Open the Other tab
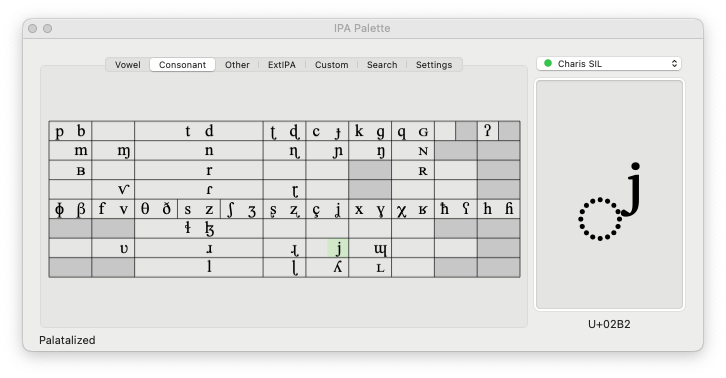This screenshot has height=378, width=726. (237, 65)
